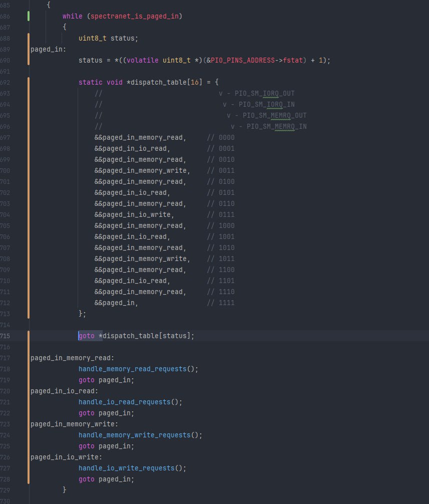This screenshot has height=504, width=429.
Task: Click the green change marker beside line 686
Action: point(29,16)
